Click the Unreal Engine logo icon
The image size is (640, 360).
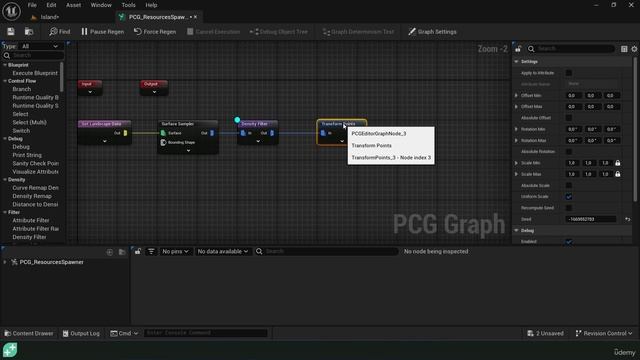11,11
